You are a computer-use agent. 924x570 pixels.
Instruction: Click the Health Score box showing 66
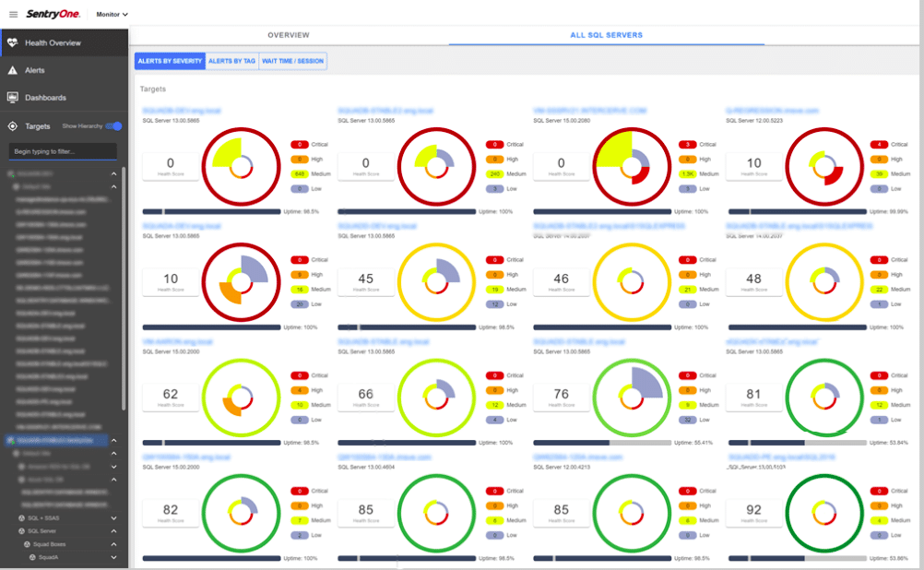[x=365, y=398]
